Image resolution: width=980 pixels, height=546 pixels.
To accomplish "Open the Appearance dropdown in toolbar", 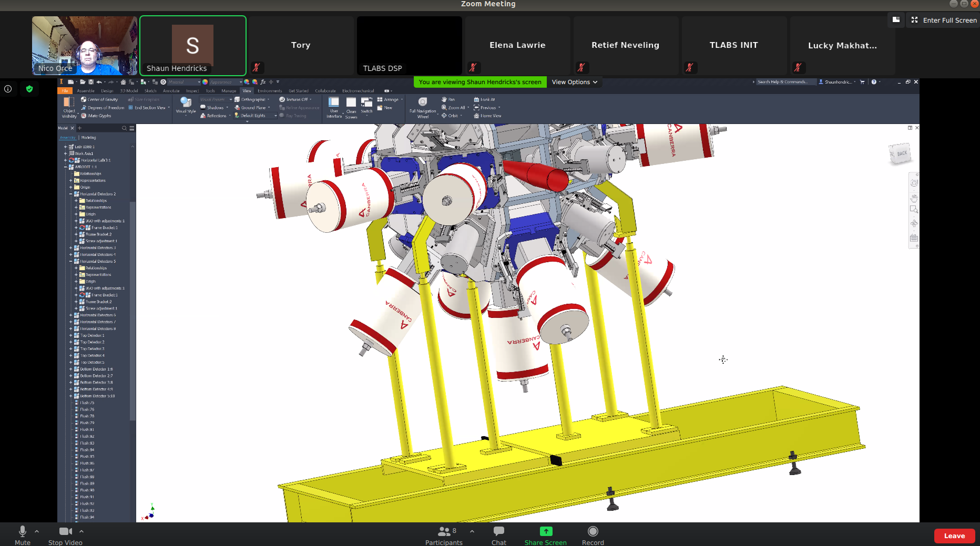I will [226, 82].
